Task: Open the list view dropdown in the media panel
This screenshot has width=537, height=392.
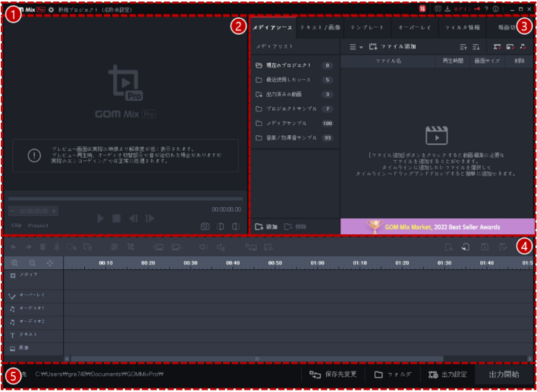Action: [355, 47]
